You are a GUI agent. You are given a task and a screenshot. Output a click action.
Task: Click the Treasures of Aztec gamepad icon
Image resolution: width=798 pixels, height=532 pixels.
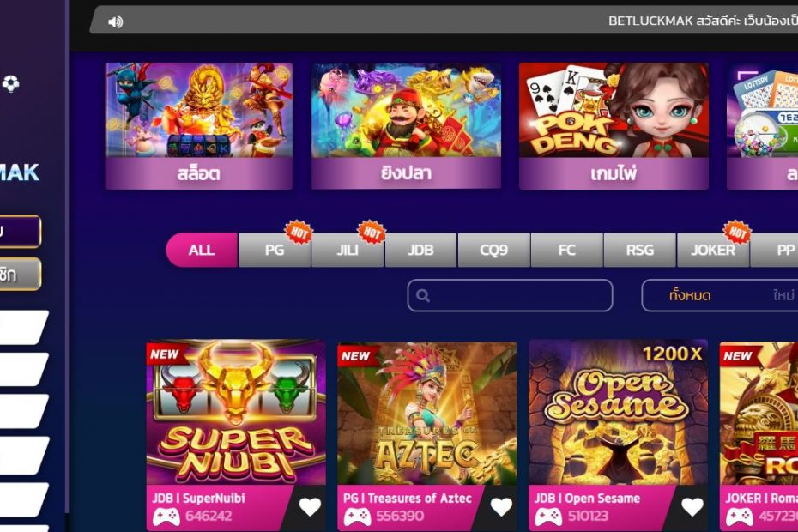[x=357, y=517]
